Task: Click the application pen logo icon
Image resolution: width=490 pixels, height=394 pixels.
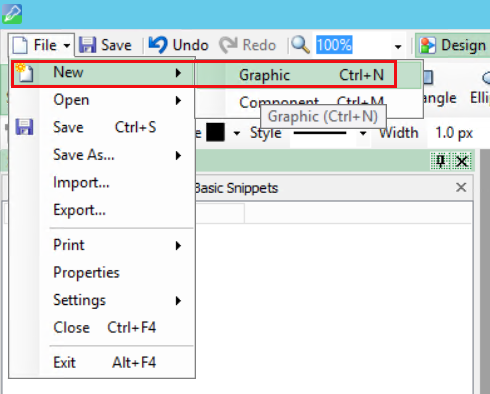Action: [x=12, y=14]
